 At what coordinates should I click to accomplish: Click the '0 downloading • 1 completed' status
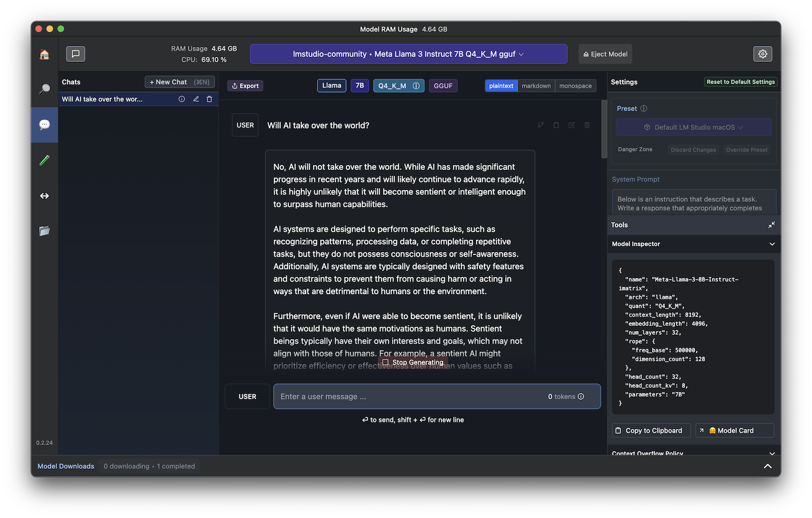click(149, 466)
